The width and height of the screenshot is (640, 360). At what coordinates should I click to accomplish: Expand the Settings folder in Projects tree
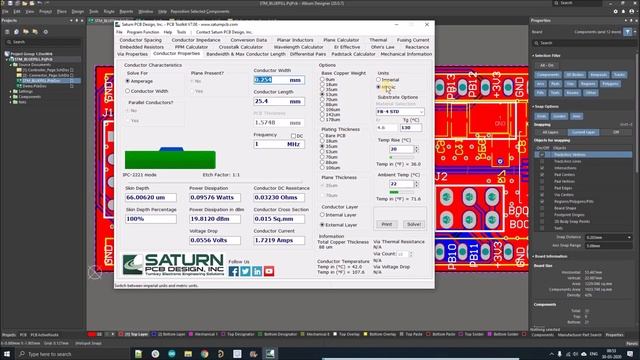11,91
